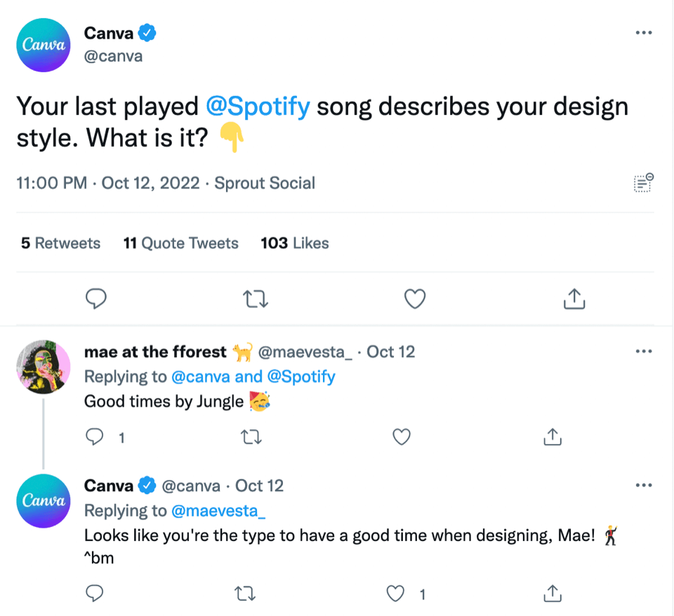This screenshot has width=674, height=616.
Task: Open the 11 Quote Tweets list
Action: point(180,243)
